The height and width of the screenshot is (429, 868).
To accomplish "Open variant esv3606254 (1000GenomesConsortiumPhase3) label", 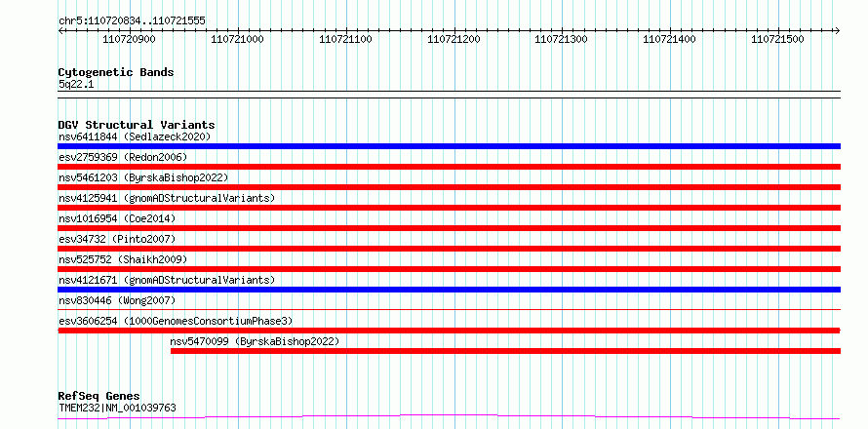I will 176,321.
